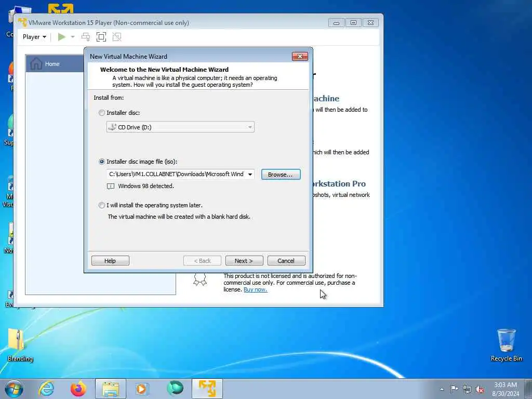Screen dimensions: 532x399
Task: Open the Player menu dropdown
Action: pos(34,37)
